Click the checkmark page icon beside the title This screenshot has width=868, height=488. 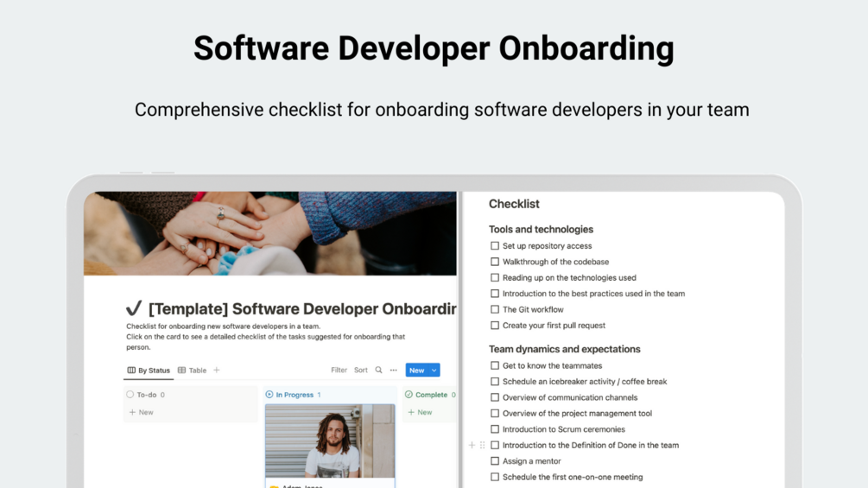(x=134, y=308)
